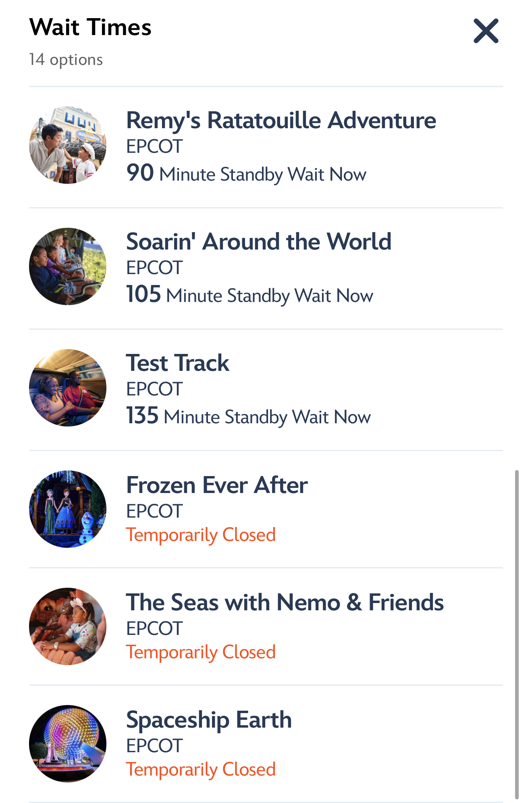
Task: Select the Test Track title
Action: click(x=177, y=363)
